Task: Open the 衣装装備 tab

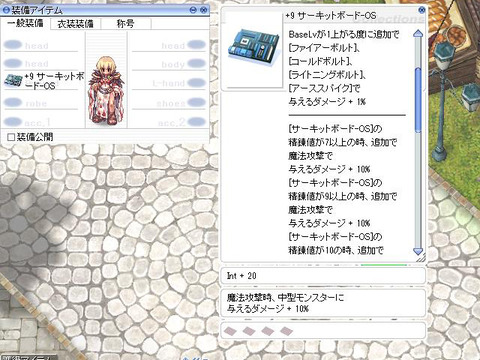Action: coord(75,24)
